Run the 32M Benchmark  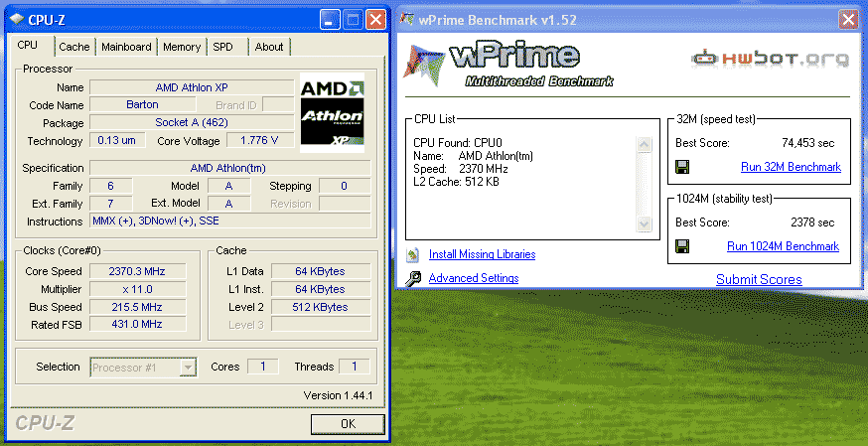[x=791, y=167]
